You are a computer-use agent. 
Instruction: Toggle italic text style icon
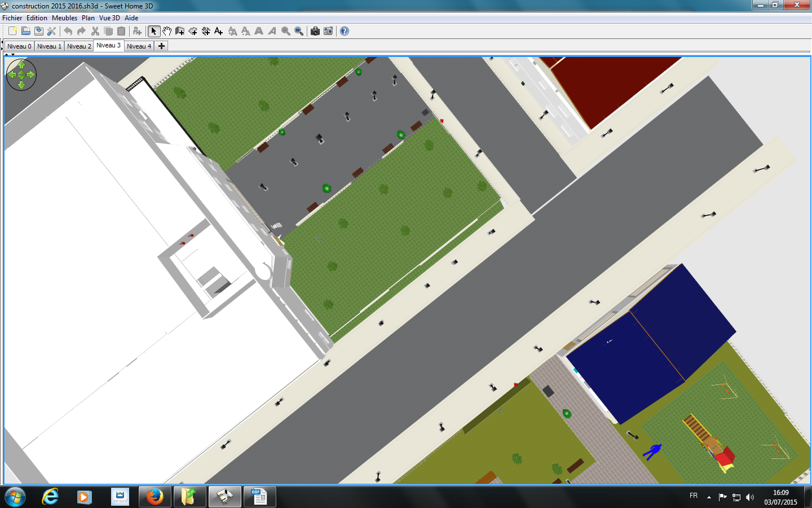click(x=272, y=31)
